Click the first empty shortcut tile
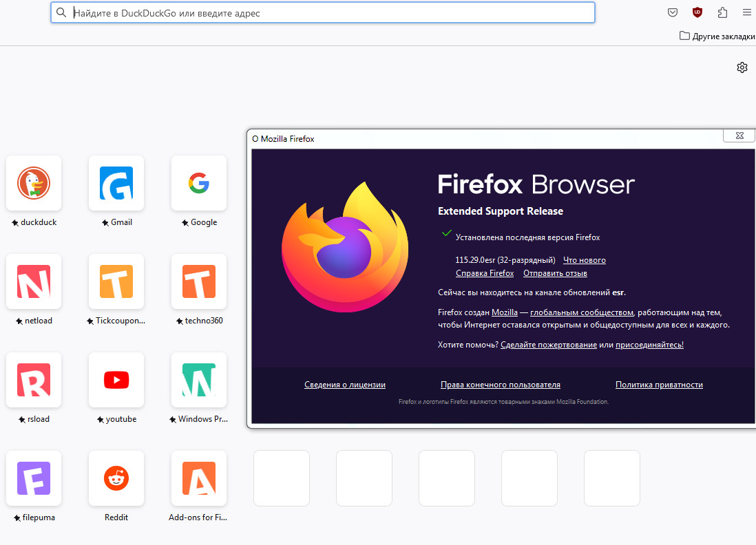 click(x=282, y=478)
